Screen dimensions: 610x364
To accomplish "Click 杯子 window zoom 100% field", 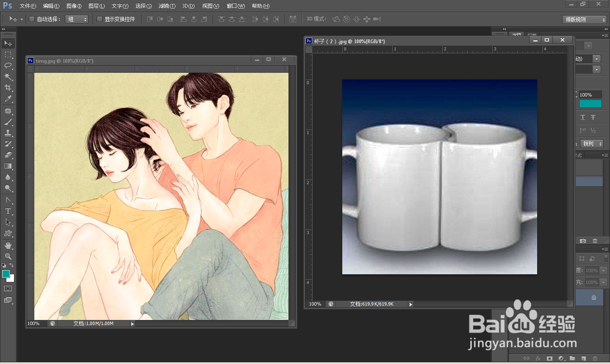I will tap(315, 304).
